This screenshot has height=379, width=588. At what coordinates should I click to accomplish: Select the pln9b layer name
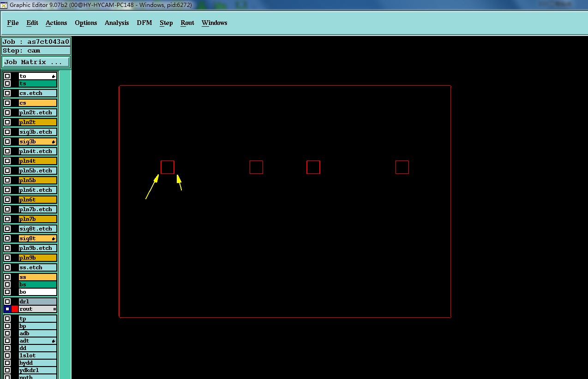point(38,258)
